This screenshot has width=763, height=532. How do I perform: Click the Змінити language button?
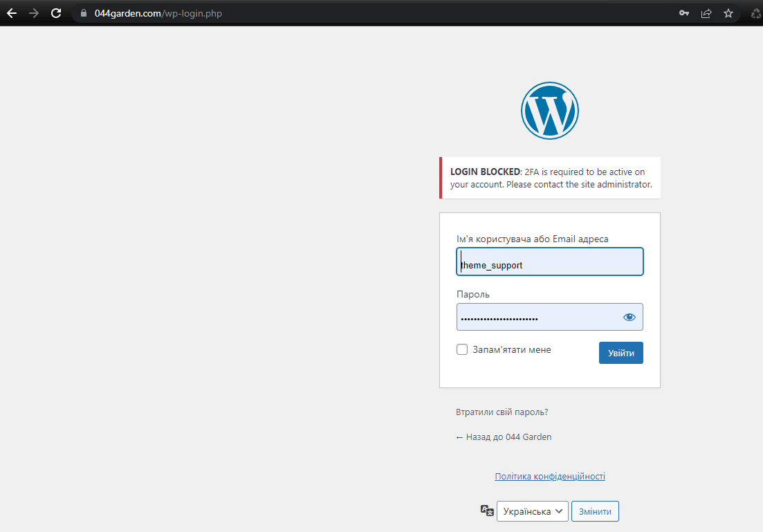[x=595, y=511]
